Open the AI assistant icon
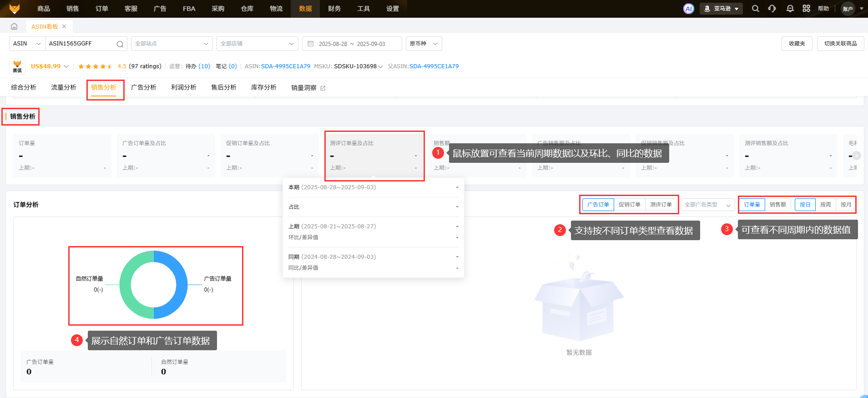The height and width of the screenshot is (398, 868). pyautogui.click(x=689, y=9)
